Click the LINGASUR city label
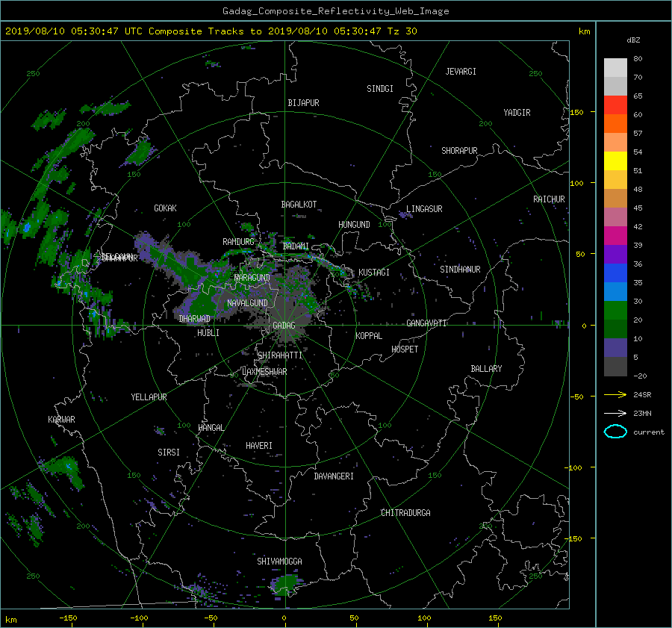The height and width of the screenshot is (628, 672). [424, 209]
